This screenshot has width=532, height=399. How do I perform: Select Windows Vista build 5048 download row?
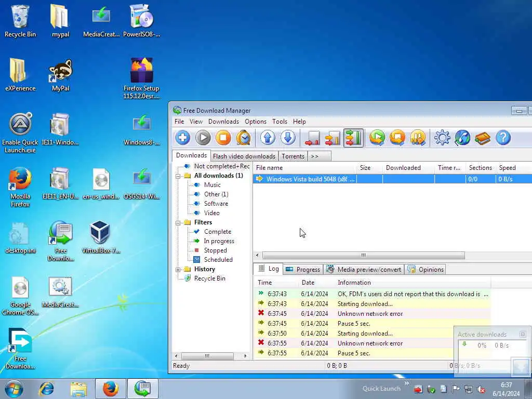tap(392, 179)
